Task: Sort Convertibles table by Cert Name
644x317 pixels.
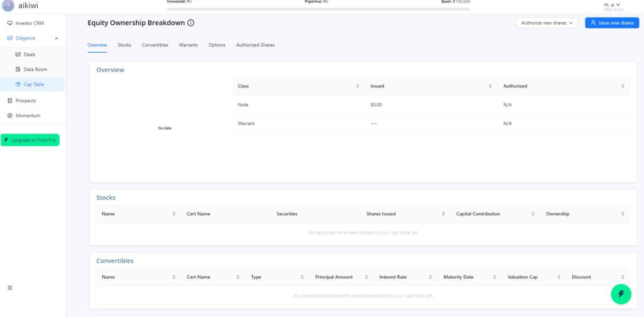Action: [238, 277]
